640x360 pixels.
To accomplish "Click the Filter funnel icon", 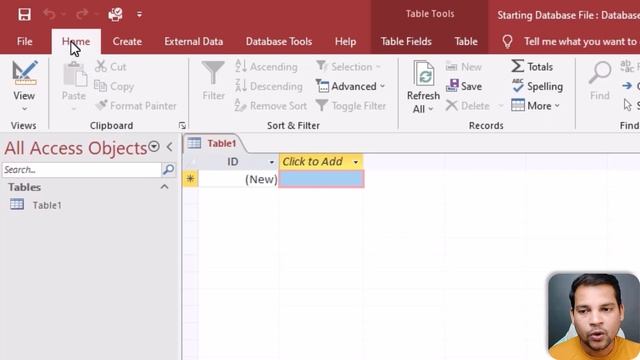I will (213, 73).
